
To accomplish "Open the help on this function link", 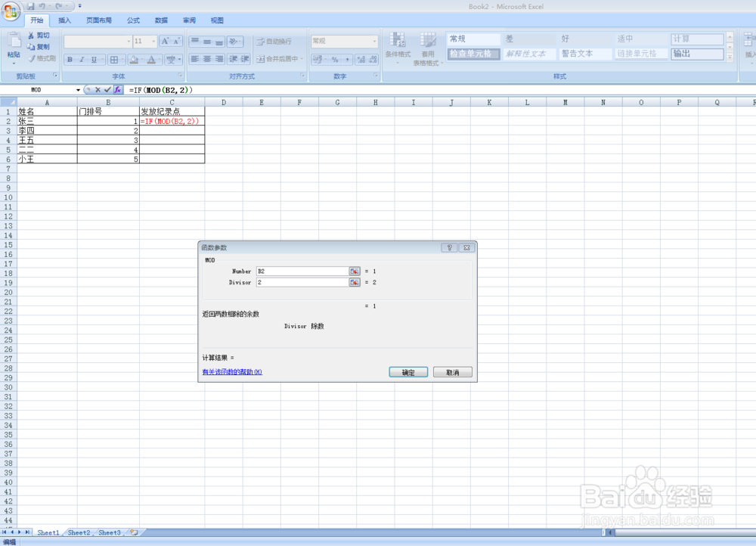I will point(232,372).
